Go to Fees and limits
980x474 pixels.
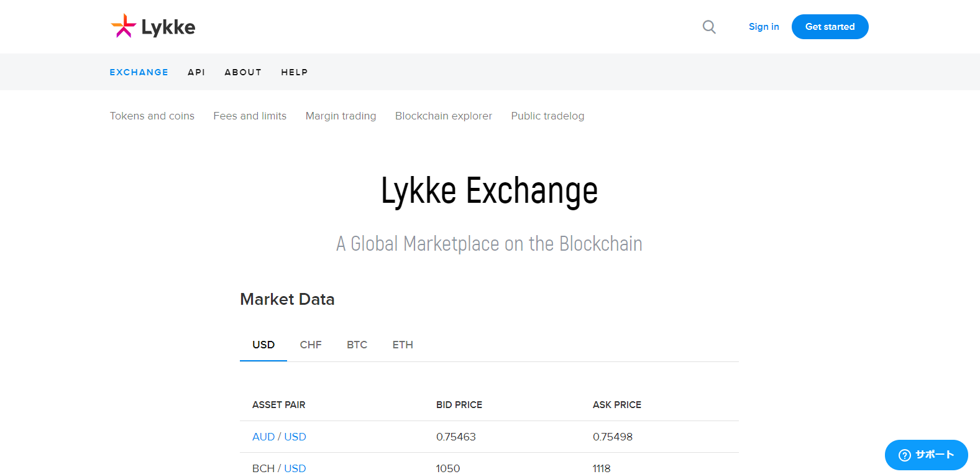pyautogui.click(x=250, y=116)
